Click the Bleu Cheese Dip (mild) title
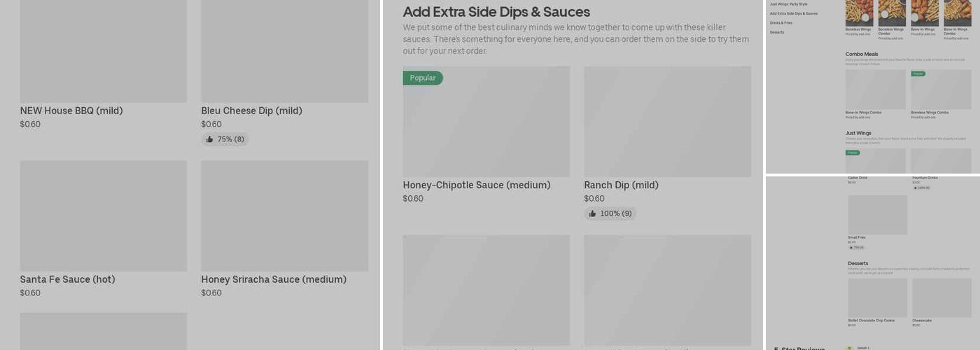This screenshot has height=350, width=980. [x=251, y=111]
